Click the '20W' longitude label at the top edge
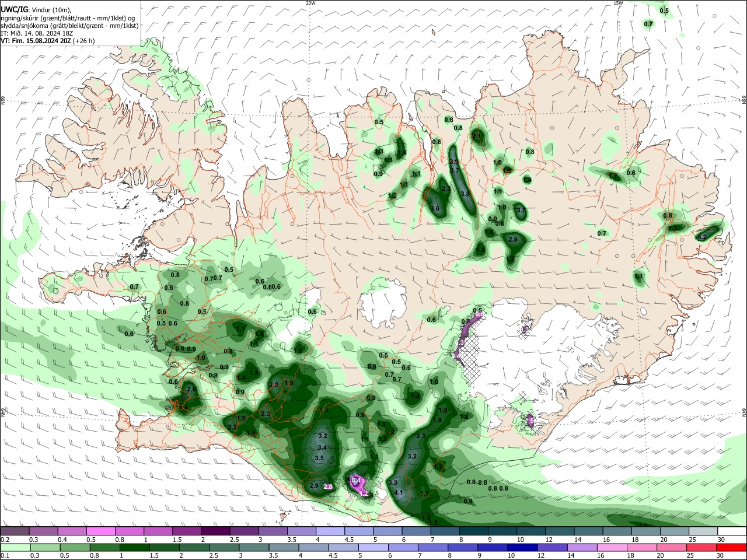The height and width of the screenshot is (560, 747). pyautogui.click(x=310, y=3)
